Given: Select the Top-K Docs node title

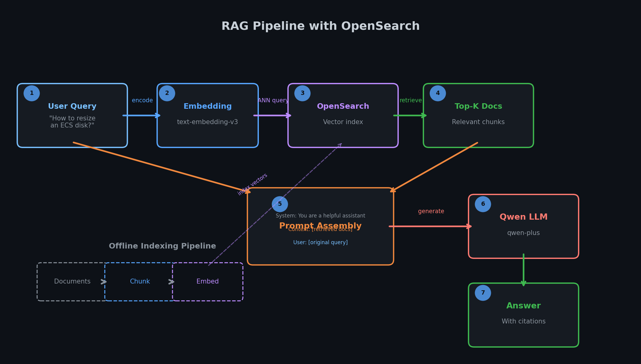Looking at the screenshot, I should coord(478,106).
